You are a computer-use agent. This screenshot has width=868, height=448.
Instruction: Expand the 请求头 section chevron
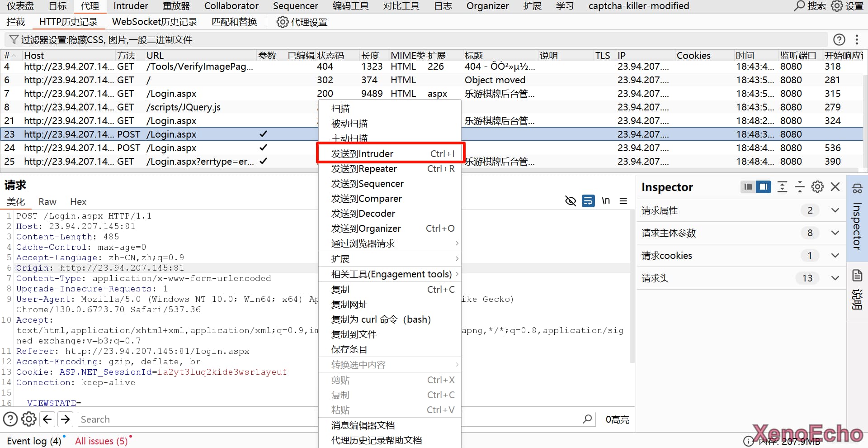click(835, 278)
